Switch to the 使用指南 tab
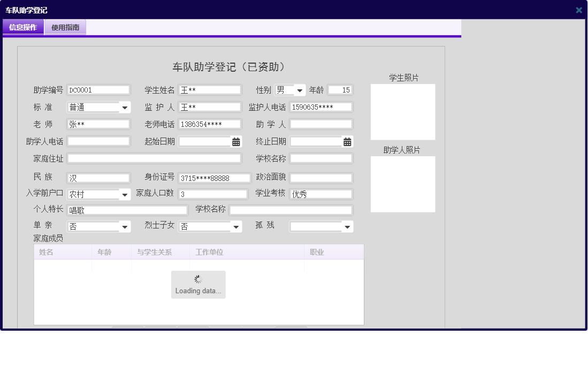This screenshot has height=381, width=588. pyautogui.click(x=65, y=27)
